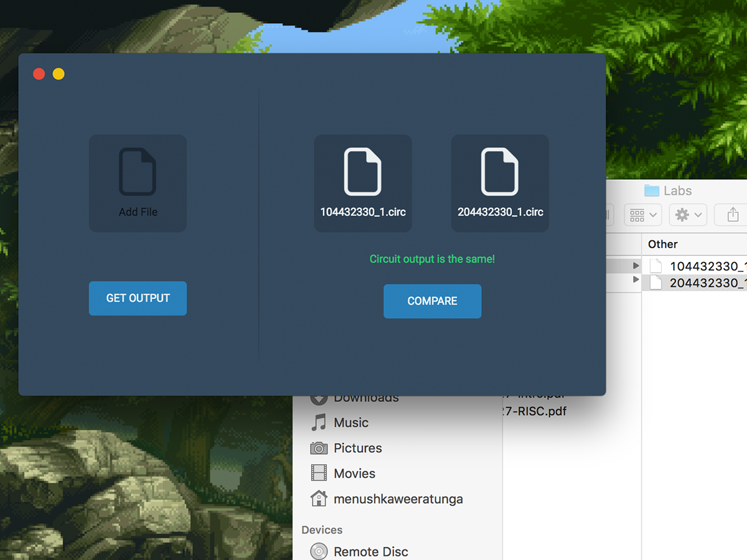Select Remote Disc in Finder devices
Image resolution: width=747 pixels, height=560 pixels.
[x=359, y=551]
